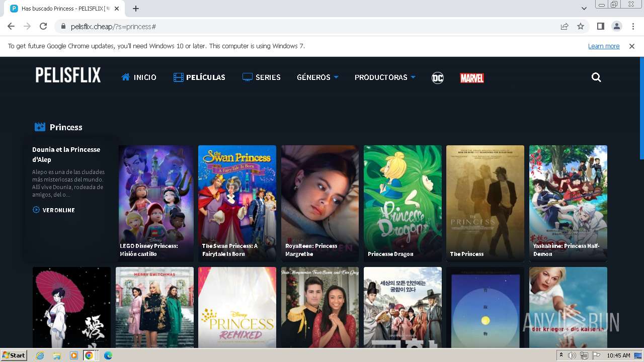644x362 pixels.
Task: Open the site search magnifier icon
Action: pos(596,77)
